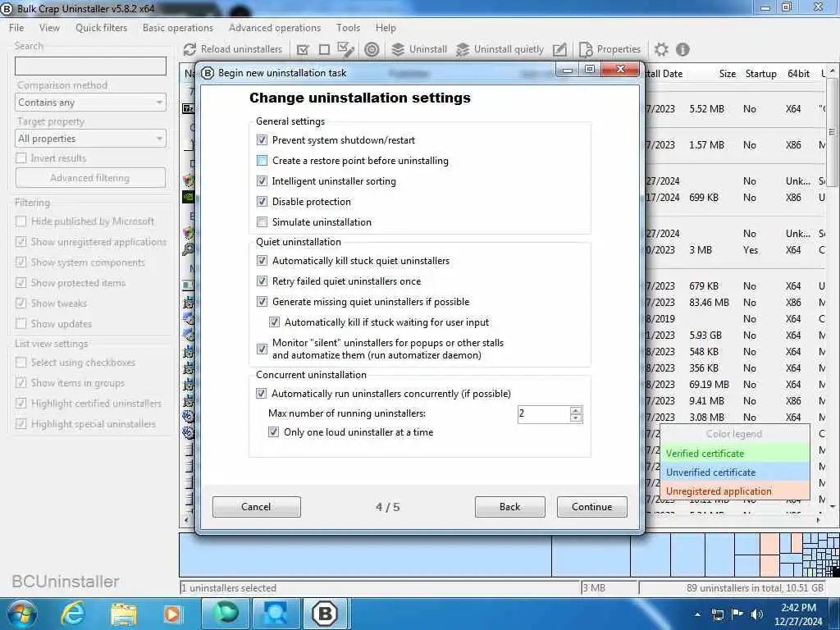The image size is (840, 630).
Task: Toggle Generate missing quiet uninstallers if possible
Action: point(262,301)
